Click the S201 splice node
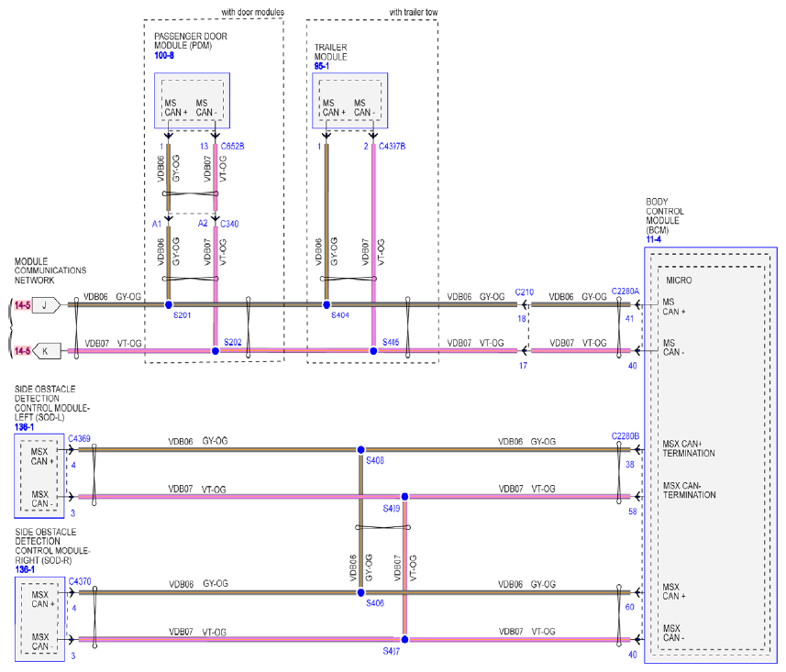This screenshot has width=786, height=672. pyautogui.click(x=169, y=304)
